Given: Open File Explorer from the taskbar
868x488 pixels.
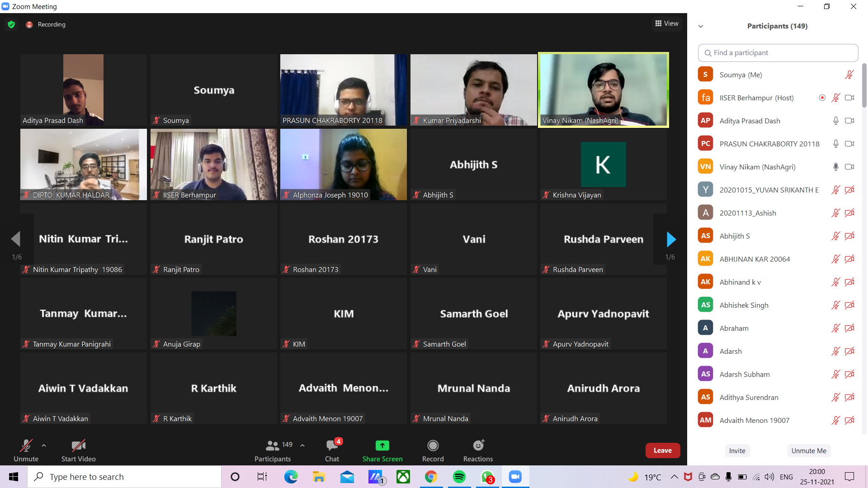Looking at the screenshot, I should tap(319, 477).
